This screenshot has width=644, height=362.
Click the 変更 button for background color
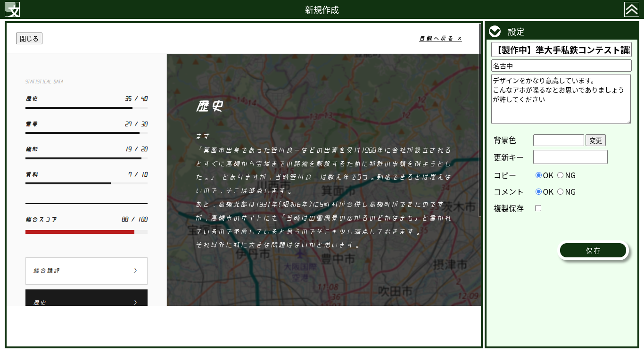pos(595,140)
